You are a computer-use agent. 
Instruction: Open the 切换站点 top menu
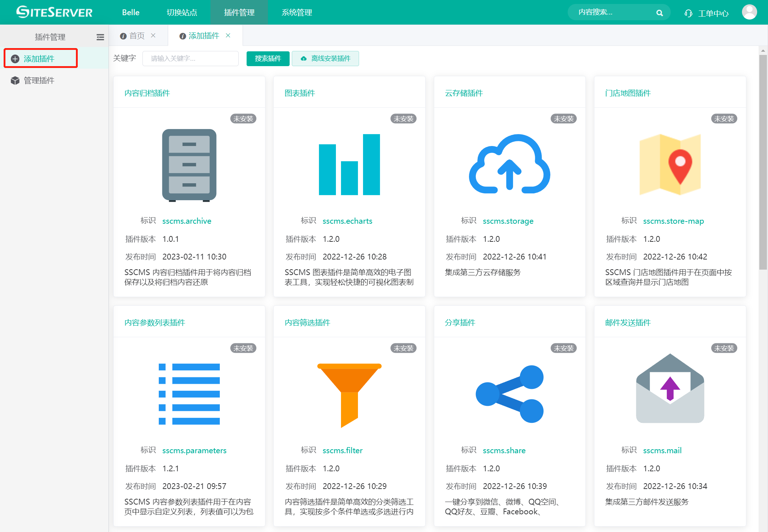point(182,13)
